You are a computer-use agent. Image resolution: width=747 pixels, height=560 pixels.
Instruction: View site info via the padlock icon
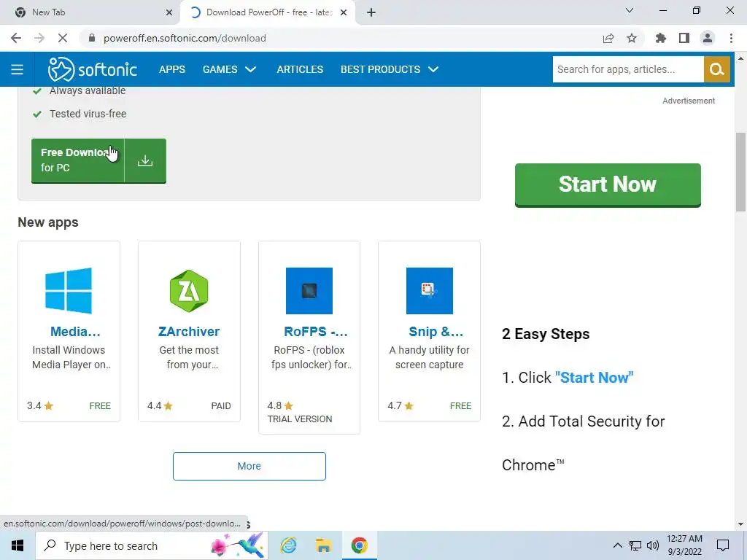coord(92,38)
